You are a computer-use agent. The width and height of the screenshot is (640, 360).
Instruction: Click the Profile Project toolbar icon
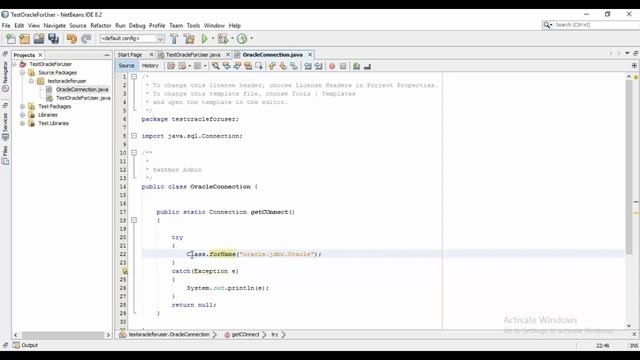[x=242, y=39]
